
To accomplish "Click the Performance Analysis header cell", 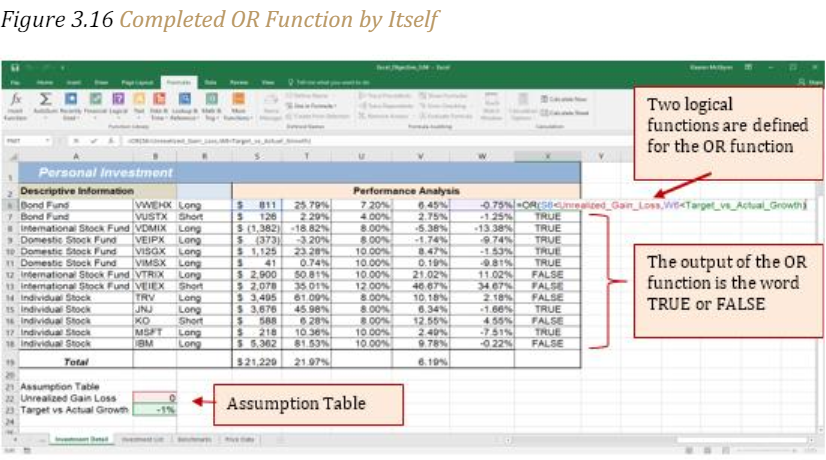I will click(x=406, y=191).
